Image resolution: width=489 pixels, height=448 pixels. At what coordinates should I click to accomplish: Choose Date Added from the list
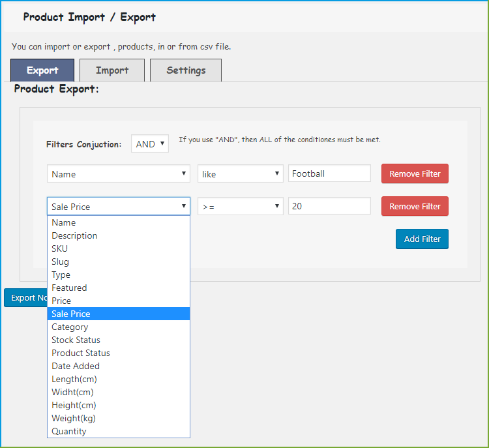(75, 366)
